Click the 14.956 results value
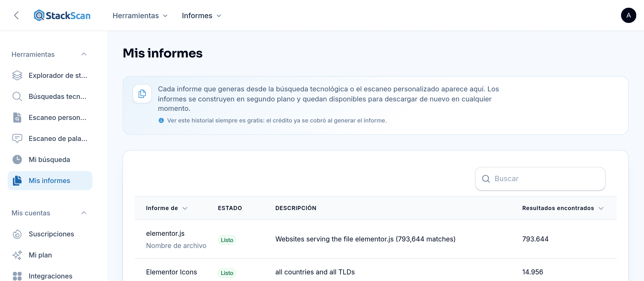 [533, 272]
